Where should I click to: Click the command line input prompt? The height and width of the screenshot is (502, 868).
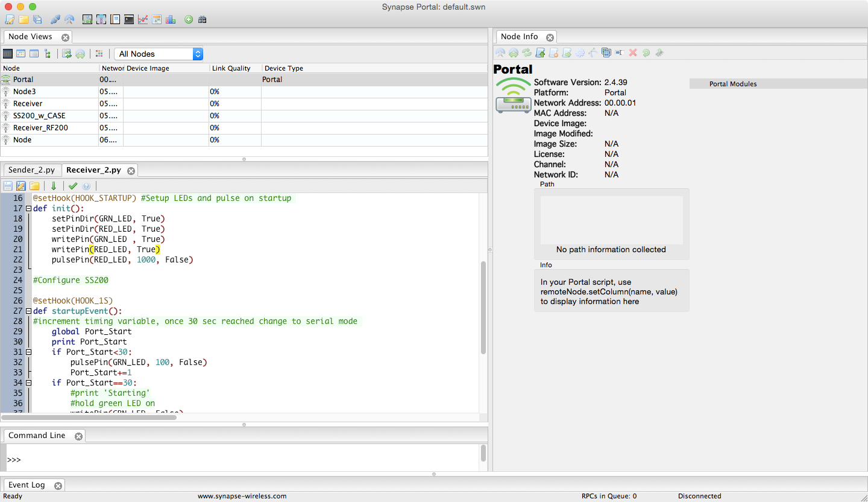(x=241, y=460)
